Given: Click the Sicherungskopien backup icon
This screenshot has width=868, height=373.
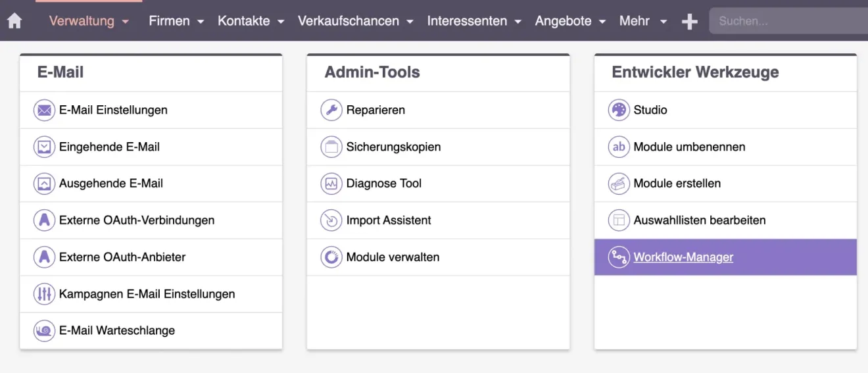Looking at the screenshot, I should 331,147.
